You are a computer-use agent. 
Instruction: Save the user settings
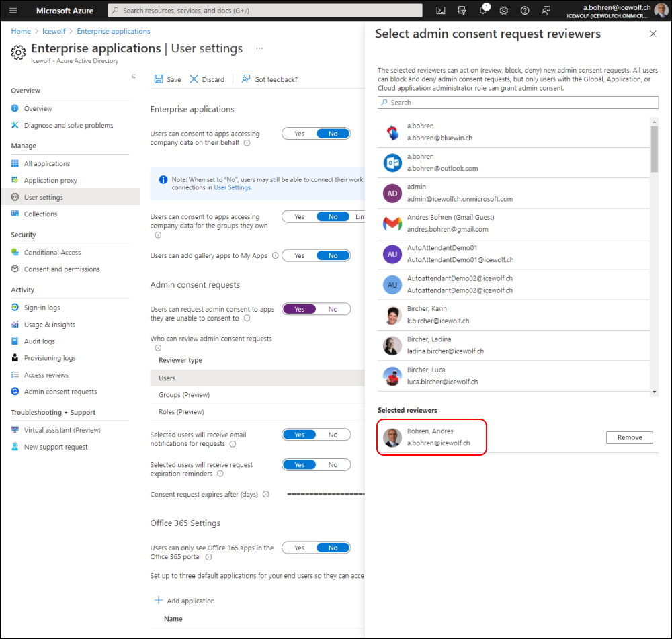click(167, 79)
